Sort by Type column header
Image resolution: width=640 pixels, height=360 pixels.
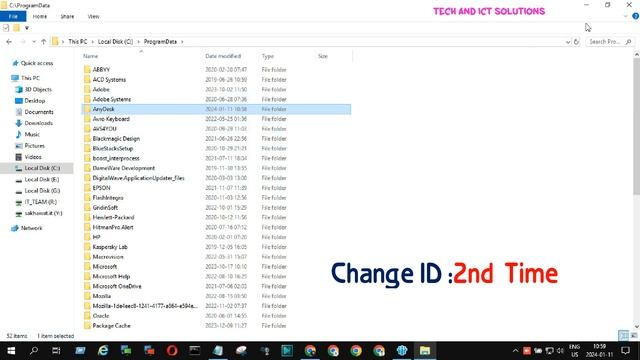268,56
